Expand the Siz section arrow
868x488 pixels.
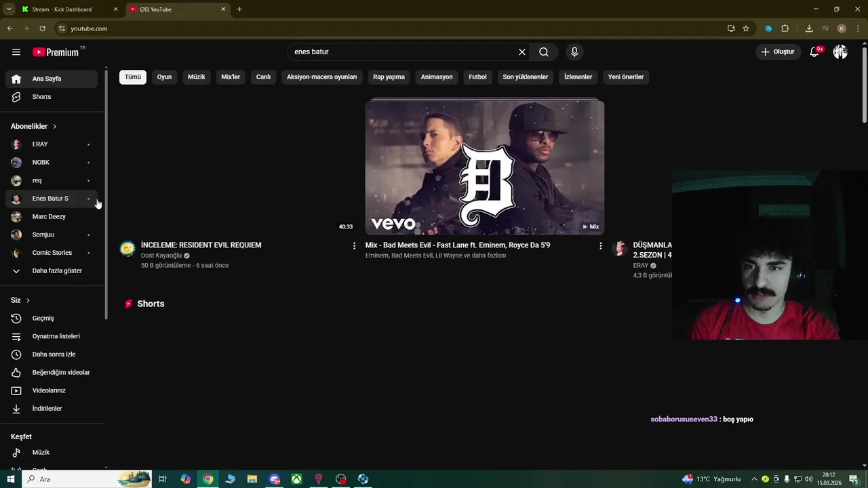[28, 300]
